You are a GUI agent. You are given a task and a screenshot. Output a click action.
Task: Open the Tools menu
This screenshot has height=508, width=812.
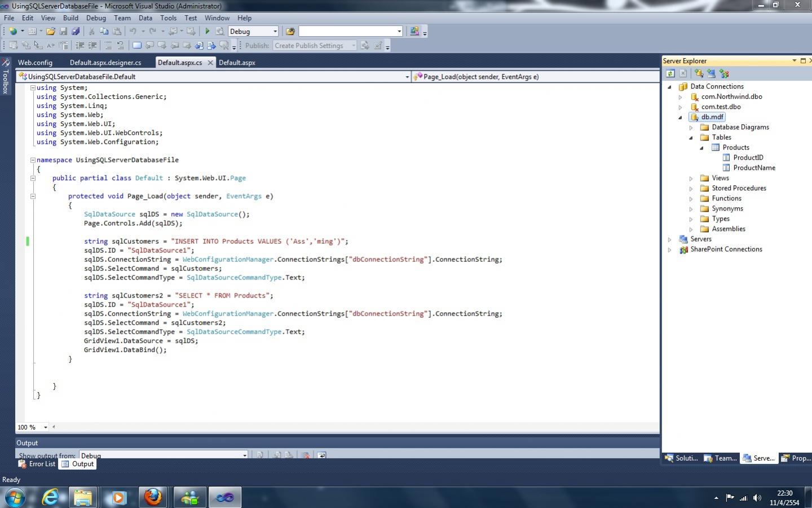click(168, 18)
